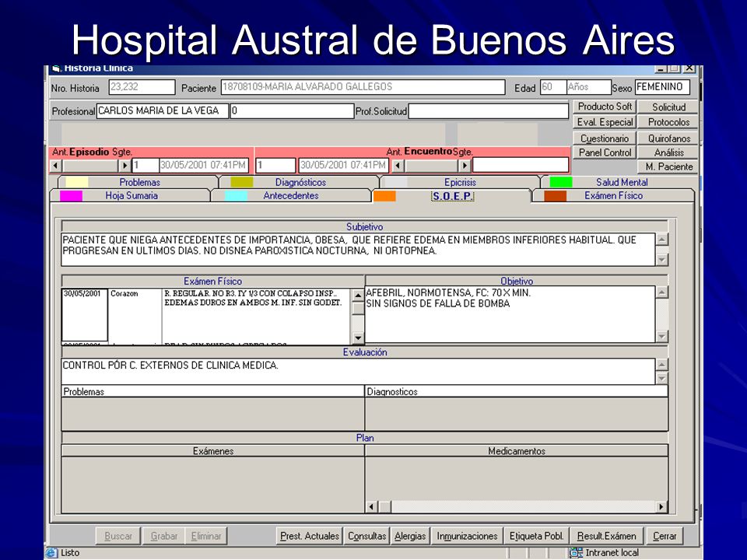Go to next Encuentro with right arrow

(x=465, y=166)
